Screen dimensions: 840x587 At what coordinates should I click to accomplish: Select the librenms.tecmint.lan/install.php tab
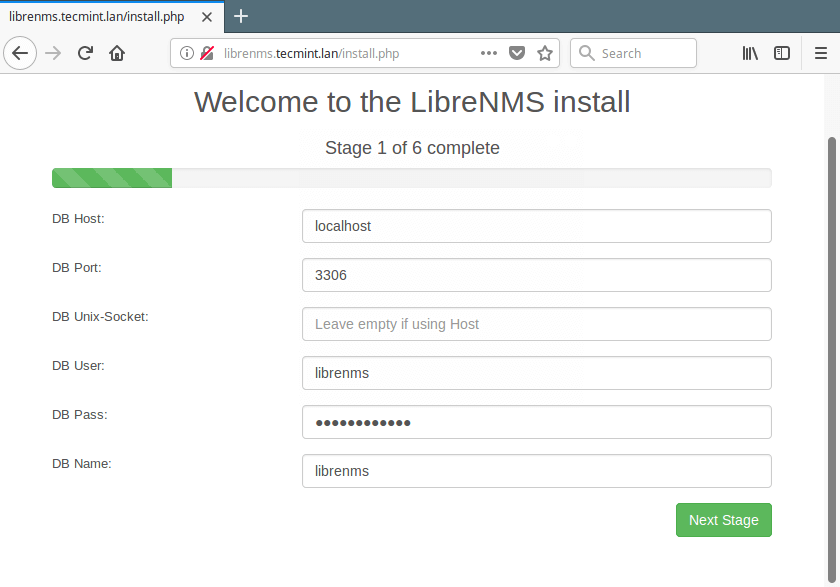[112, 17]
